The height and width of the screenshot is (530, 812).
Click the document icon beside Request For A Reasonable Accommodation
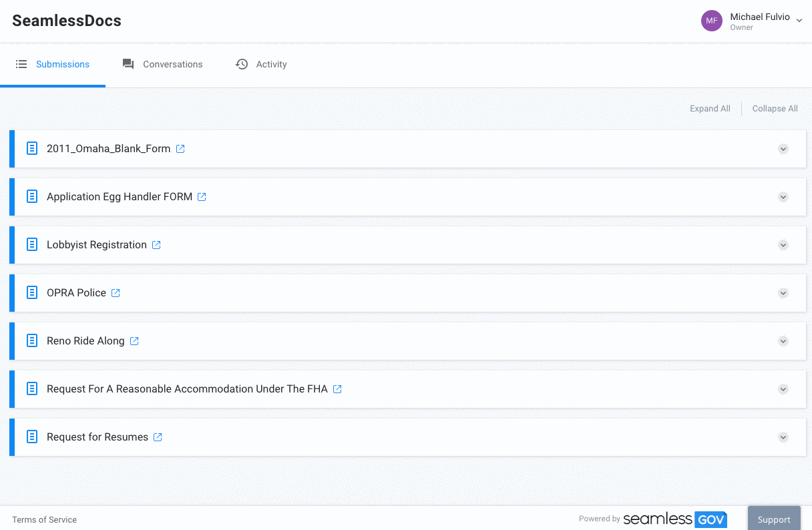coord(31,388)
